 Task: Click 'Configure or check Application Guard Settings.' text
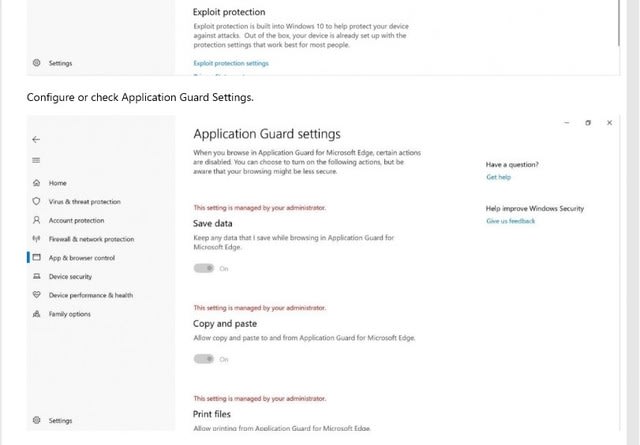point(140,98)
